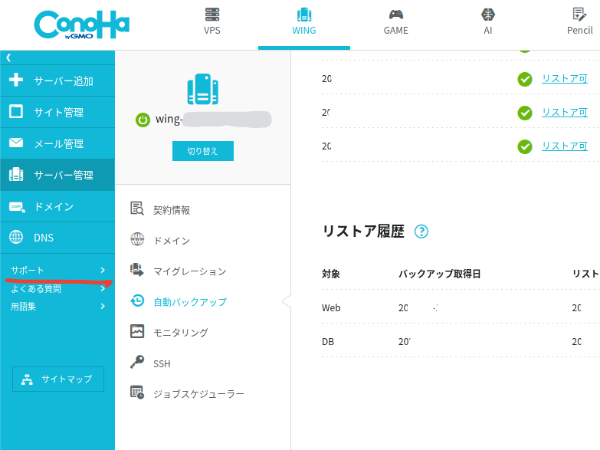Click the help icon beside リストア履歴
Viewport: 600px width, 450px height.
coord(422,232)
